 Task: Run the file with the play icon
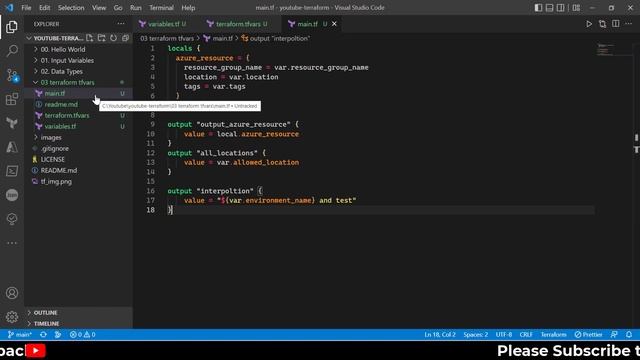tap(589, 24)
